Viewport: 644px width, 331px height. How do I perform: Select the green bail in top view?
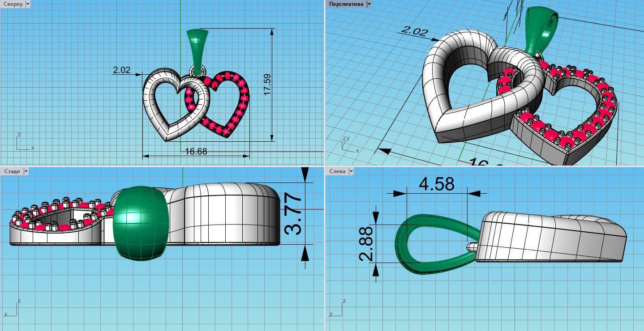(x=197, y=46)
